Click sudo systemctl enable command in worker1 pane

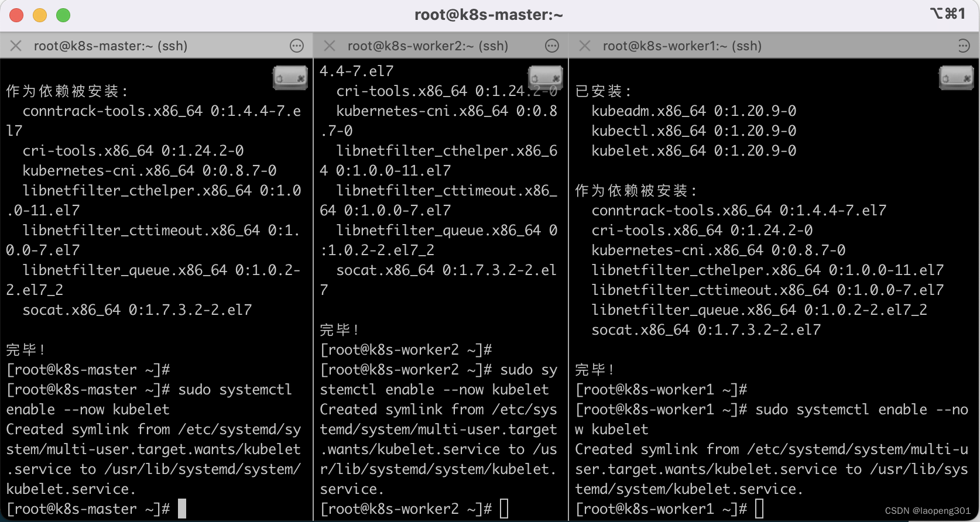pyautogui.click(x=772, y=419)
